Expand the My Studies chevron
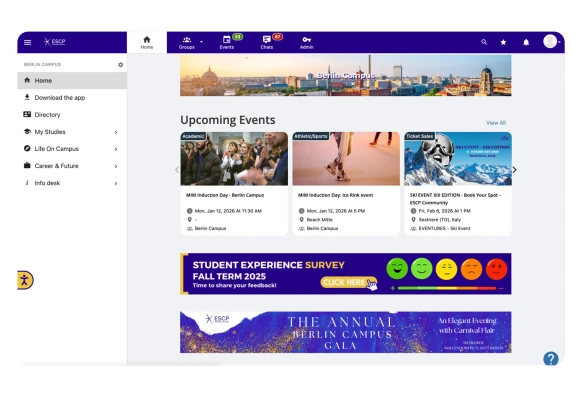 [116, 132]
